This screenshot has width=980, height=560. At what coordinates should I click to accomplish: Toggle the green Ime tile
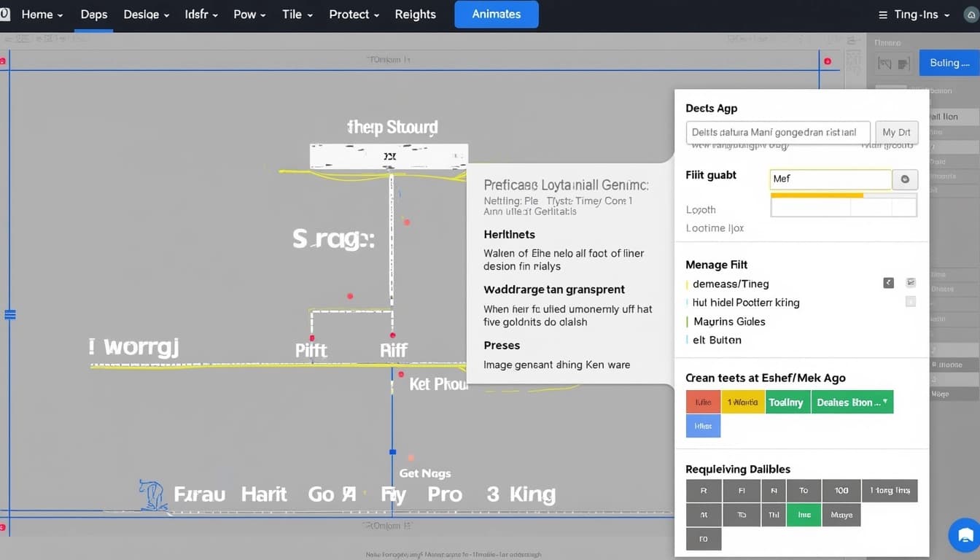pos(804,515)
